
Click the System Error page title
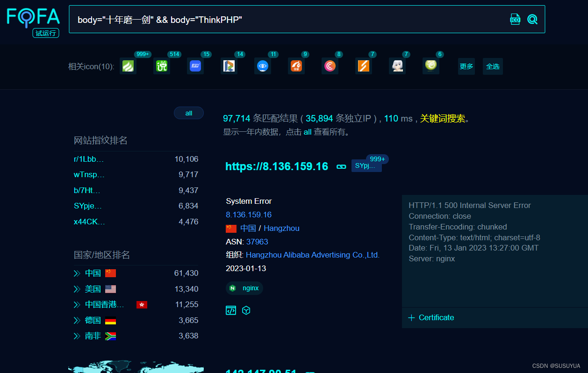click(249, 201)
